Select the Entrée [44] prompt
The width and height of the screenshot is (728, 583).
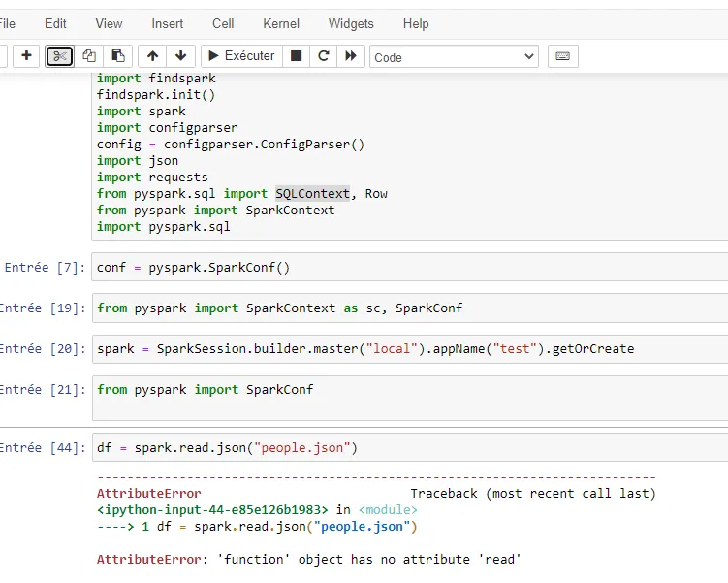pyautogui.click(x=43, y=448)
